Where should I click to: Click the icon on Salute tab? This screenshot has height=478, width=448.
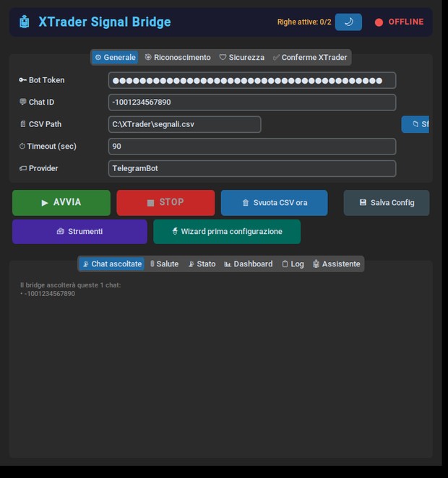click(152, 264)
